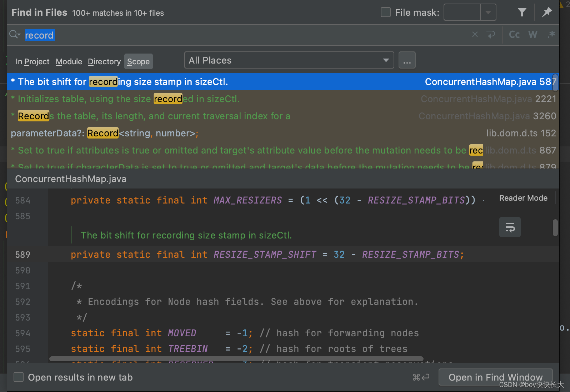This screenshot has width=570, height=392.
Task: Pin the Find in Files window
Action: point(547,12)
